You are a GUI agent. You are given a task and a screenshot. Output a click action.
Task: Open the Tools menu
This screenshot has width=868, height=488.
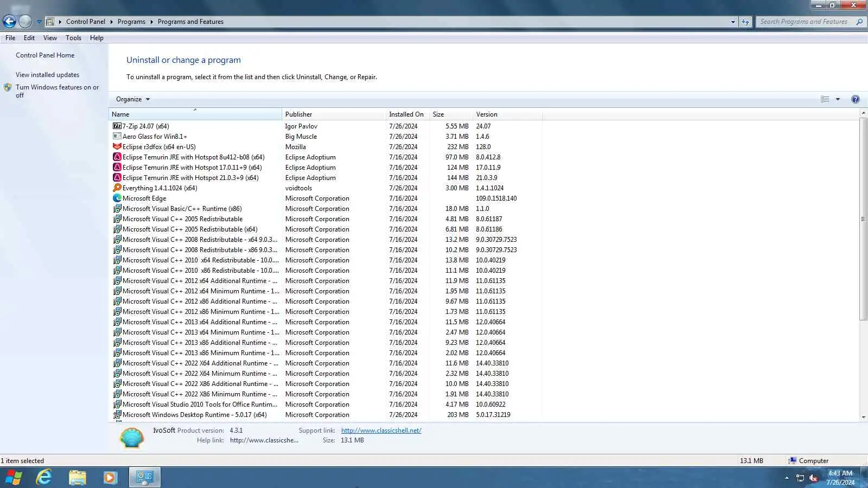73,38
